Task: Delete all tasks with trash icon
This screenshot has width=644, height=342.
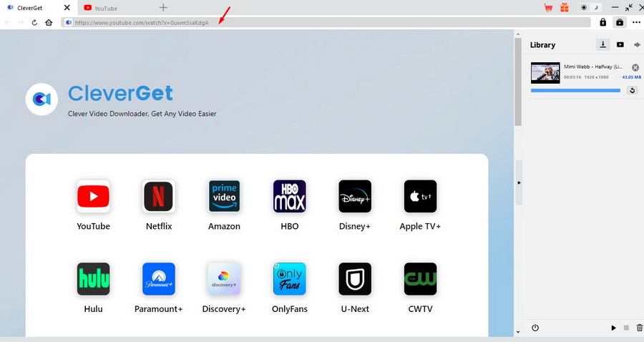Action: click(x=640, y=328)
